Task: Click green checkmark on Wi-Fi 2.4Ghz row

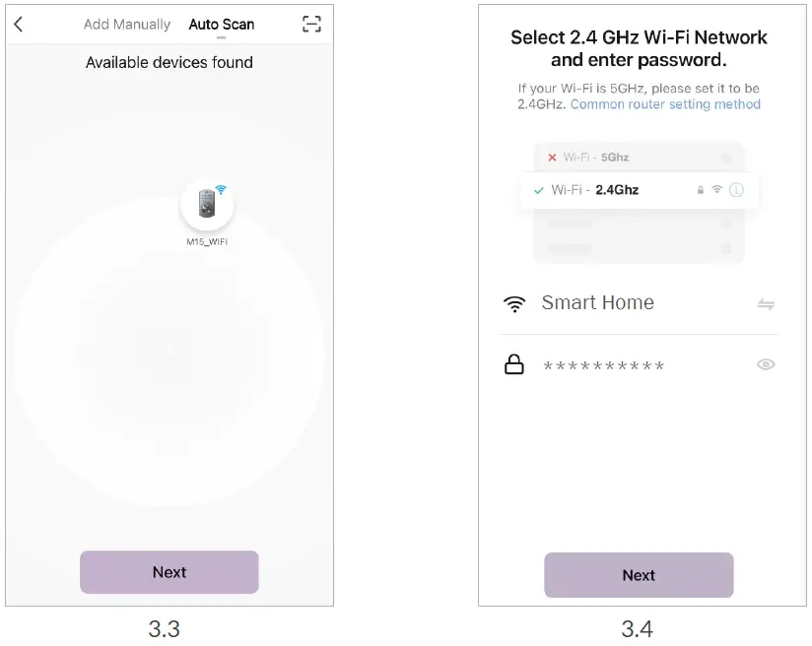Action: click(538, 190)
